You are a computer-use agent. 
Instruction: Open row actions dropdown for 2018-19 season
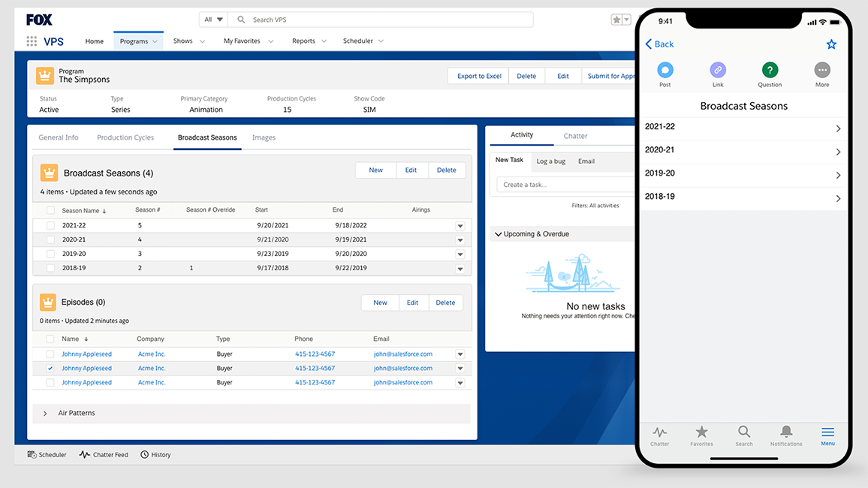tap(460, 268)
